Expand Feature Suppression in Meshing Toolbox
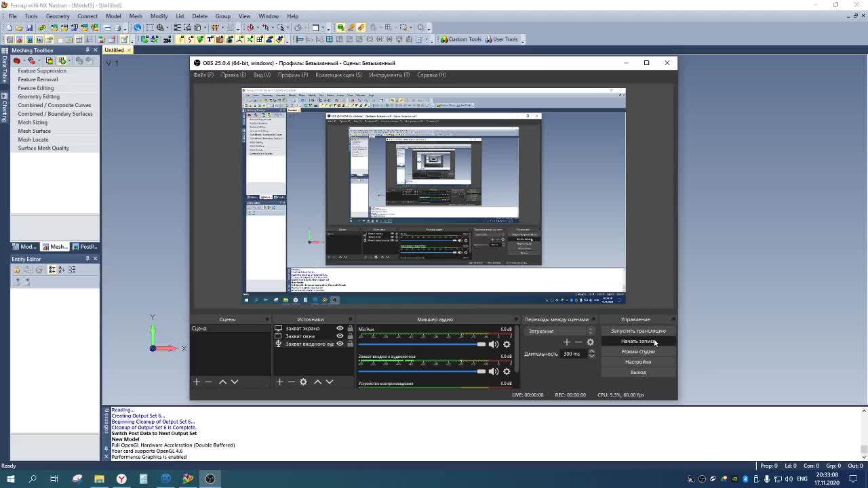This screenshot has height=488, width=868. [x=41, y=70]
